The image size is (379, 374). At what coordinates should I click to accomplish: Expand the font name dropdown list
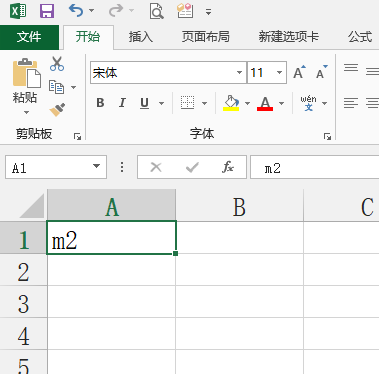pyautogui.click(x=239, y=72)
